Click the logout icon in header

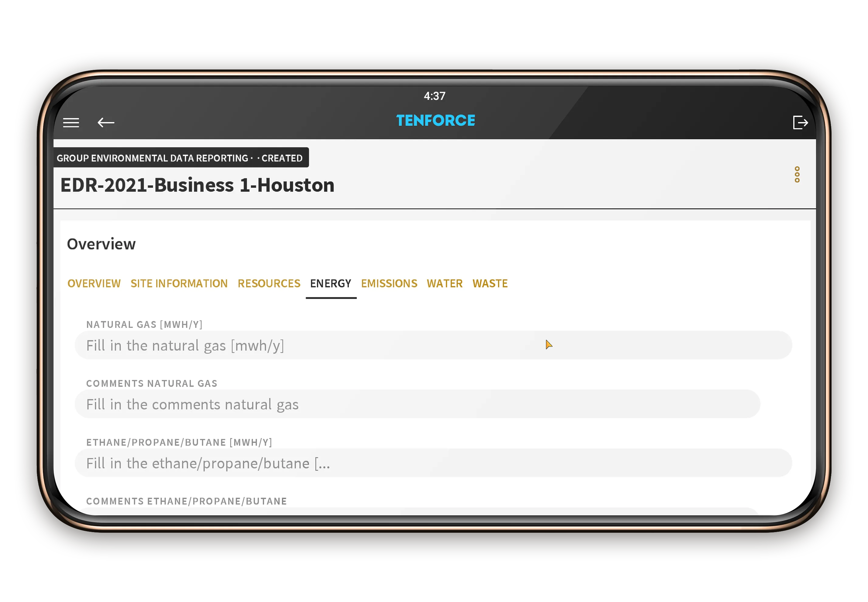(x=800, y=122)
